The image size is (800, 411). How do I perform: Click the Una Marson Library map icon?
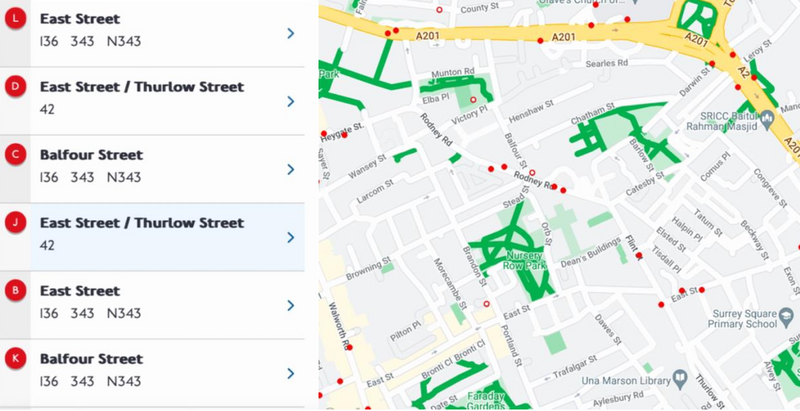(679, 378)
